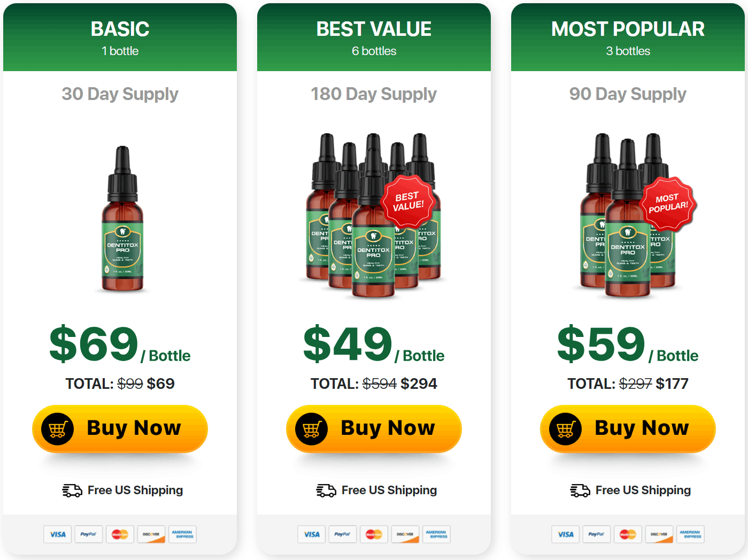Click the Discover icon under Basic package
This screenshot has height=560, width=748.
(x=151, y=534)
